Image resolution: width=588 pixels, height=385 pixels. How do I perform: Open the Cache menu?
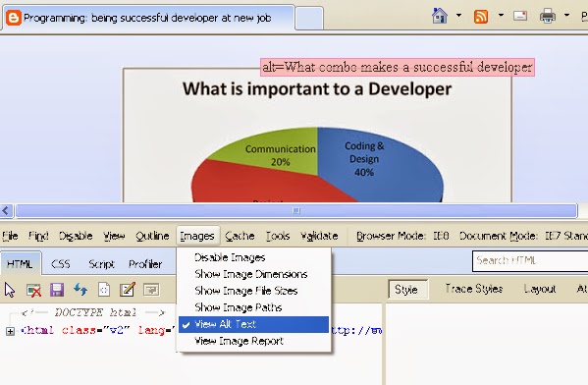240,236
